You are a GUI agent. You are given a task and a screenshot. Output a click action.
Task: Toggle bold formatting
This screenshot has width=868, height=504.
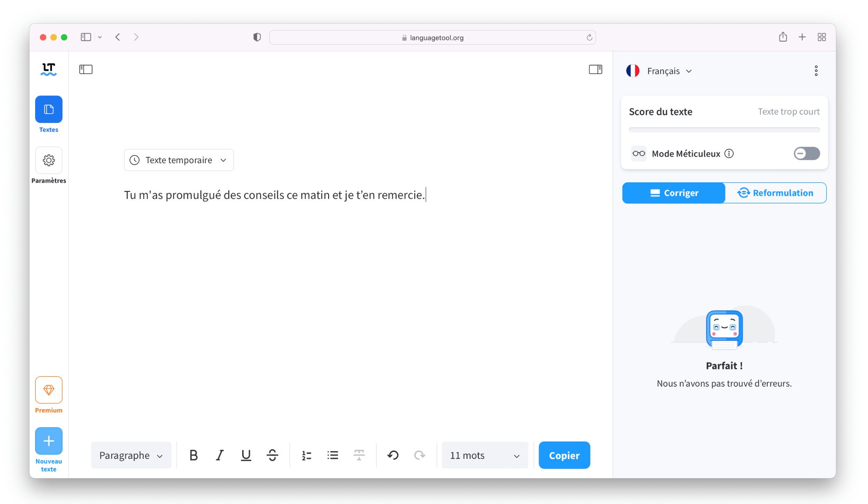pos(194,455)
